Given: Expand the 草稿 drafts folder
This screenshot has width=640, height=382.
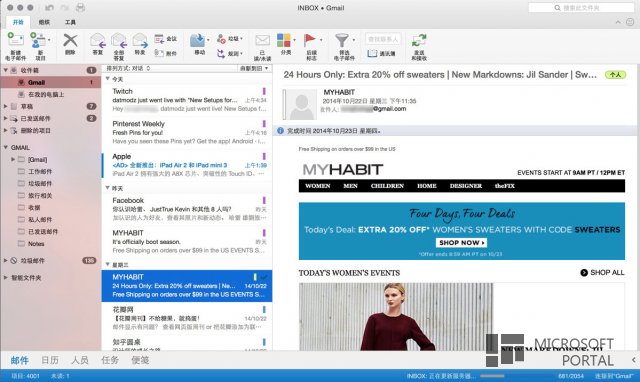Looking at the screenshot, I should pyautogui.click(x=6, y=107).
